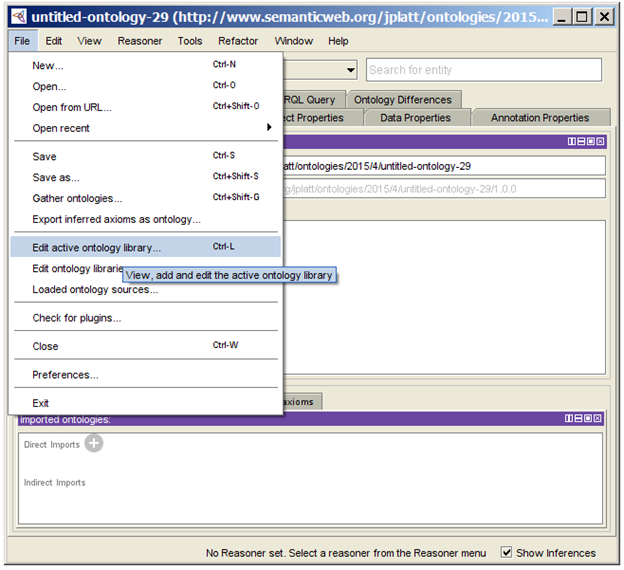Choose Check for plugins menu entry
Image resolution: width=624 pixels, height=570 pixels.
pyautogui.click(x=76, y=318)
